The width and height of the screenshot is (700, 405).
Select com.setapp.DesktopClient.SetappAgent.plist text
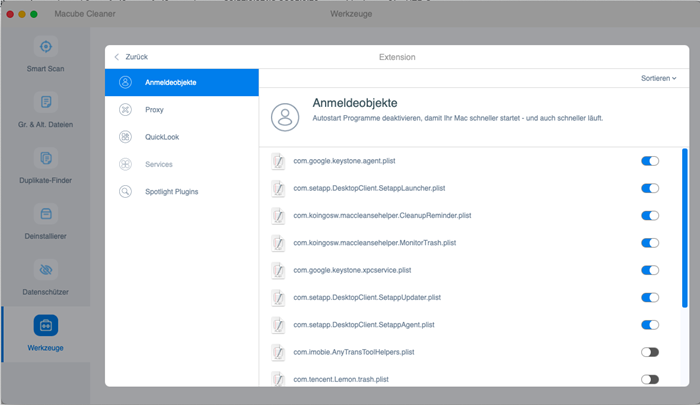pos(364,325)
